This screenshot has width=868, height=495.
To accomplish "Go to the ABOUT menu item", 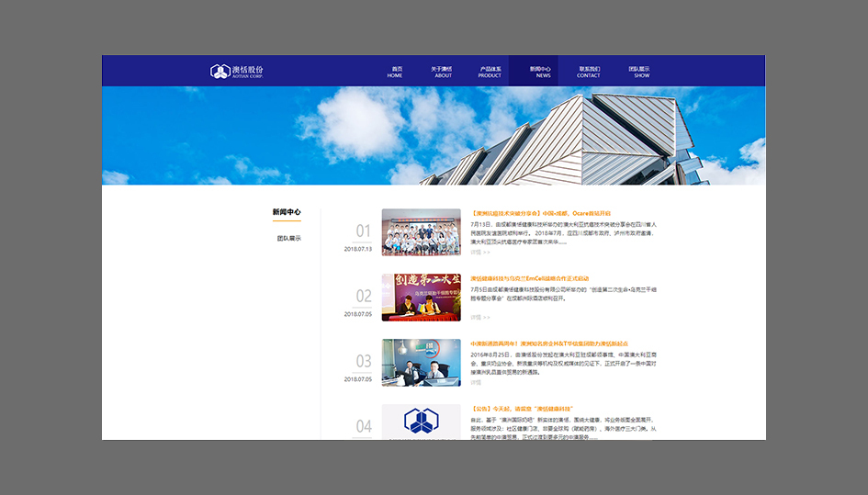I will pos(442,72).
